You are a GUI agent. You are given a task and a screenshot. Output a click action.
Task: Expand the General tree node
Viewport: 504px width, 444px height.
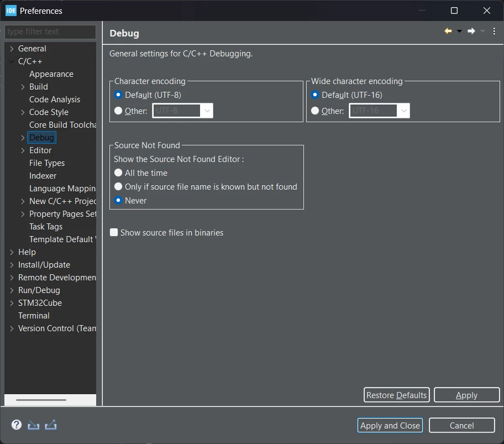(12, 49)
